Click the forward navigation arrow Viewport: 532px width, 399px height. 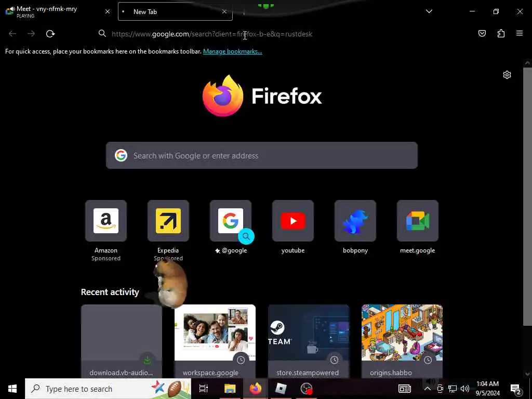[31, 34]
